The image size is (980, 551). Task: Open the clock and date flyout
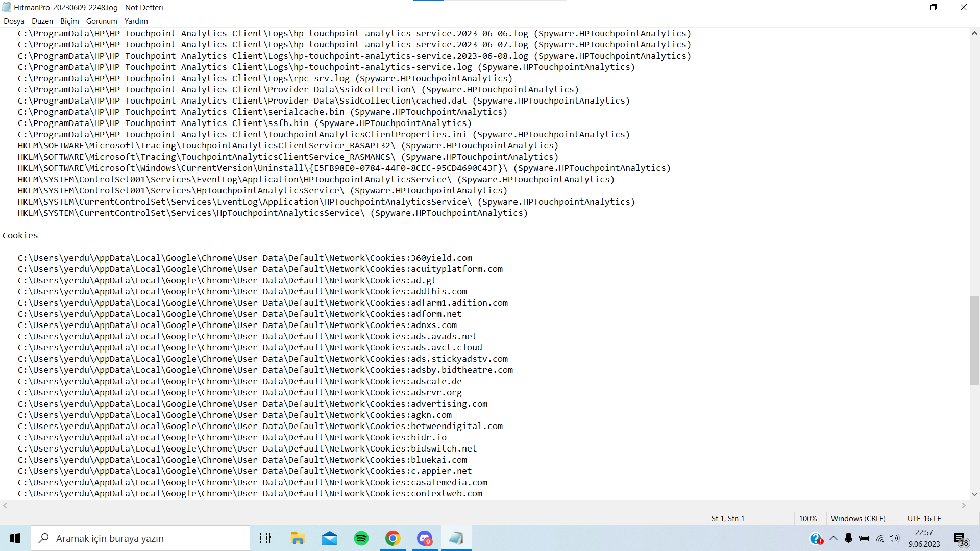click(x=924, y=538)
